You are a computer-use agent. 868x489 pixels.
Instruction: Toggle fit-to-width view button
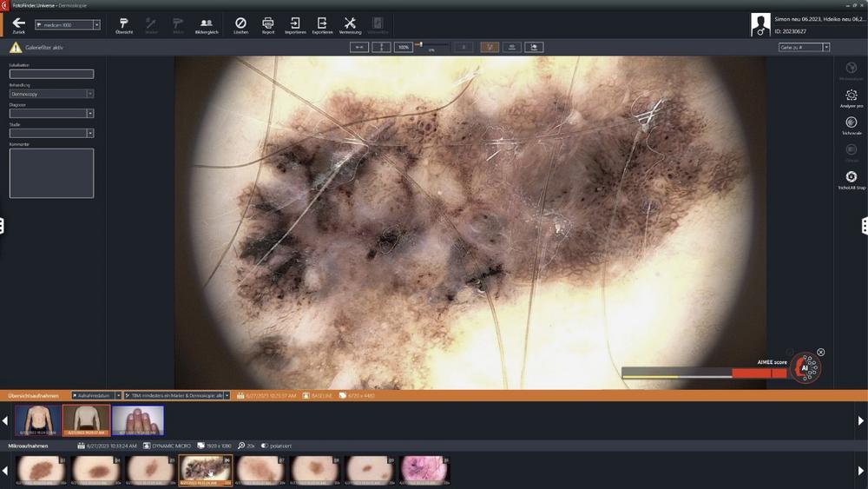[x=359, y=47]
